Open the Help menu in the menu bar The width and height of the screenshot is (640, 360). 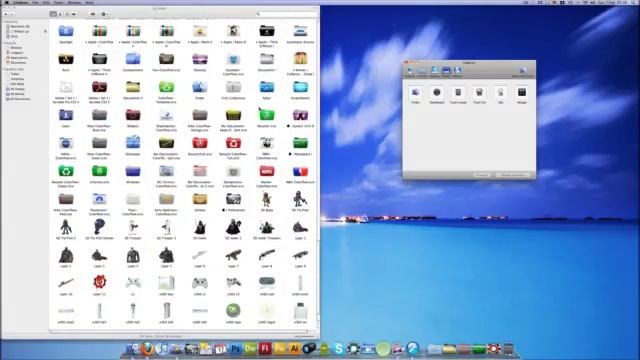(x=89, y=2)
